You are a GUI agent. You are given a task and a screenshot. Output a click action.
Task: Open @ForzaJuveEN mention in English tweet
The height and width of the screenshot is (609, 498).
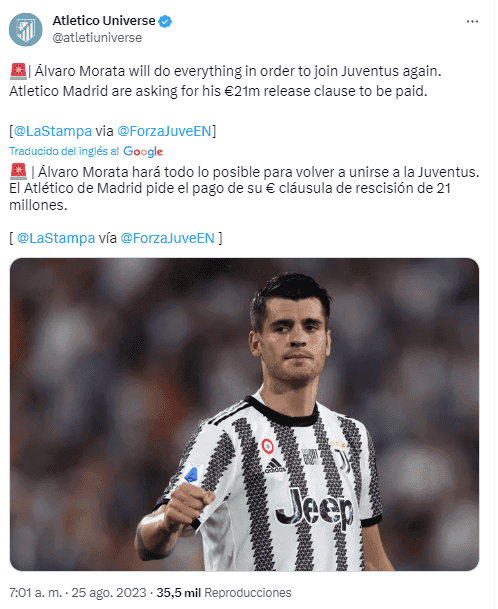[164, 131]
